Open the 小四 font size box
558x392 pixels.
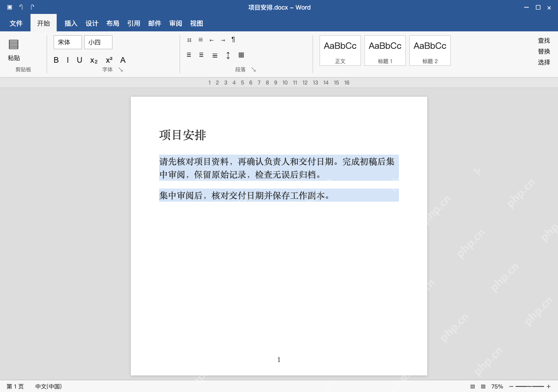(98, 42)
